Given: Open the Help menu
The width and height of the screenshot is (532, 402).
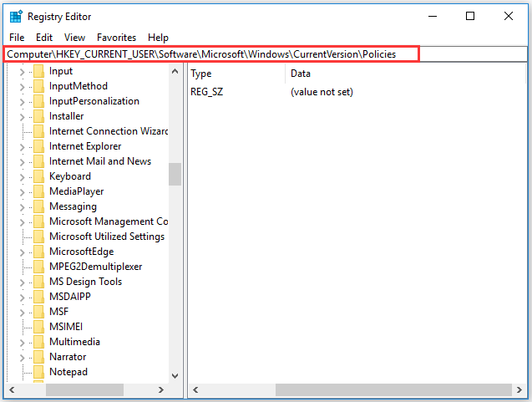Looking at the screenshot, I should pyautogui.click(x=158, y=38).
